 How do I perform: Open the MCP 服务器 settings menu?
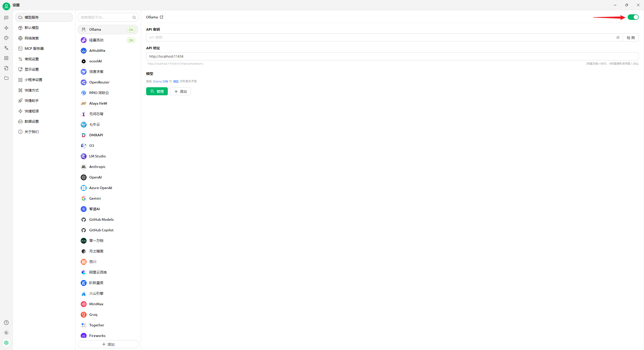click(x=34, y=49)
